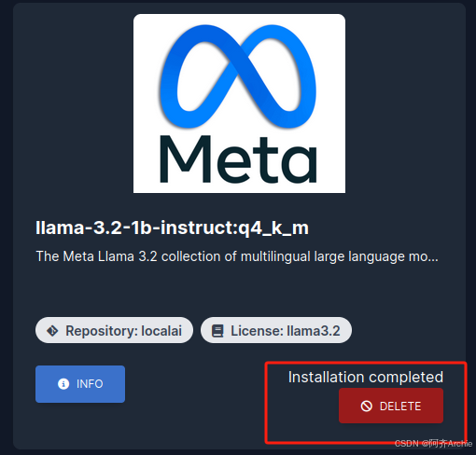The image size is (476, 455).
Task: Click the CSDN watermark text
Action: pos(433,444)
